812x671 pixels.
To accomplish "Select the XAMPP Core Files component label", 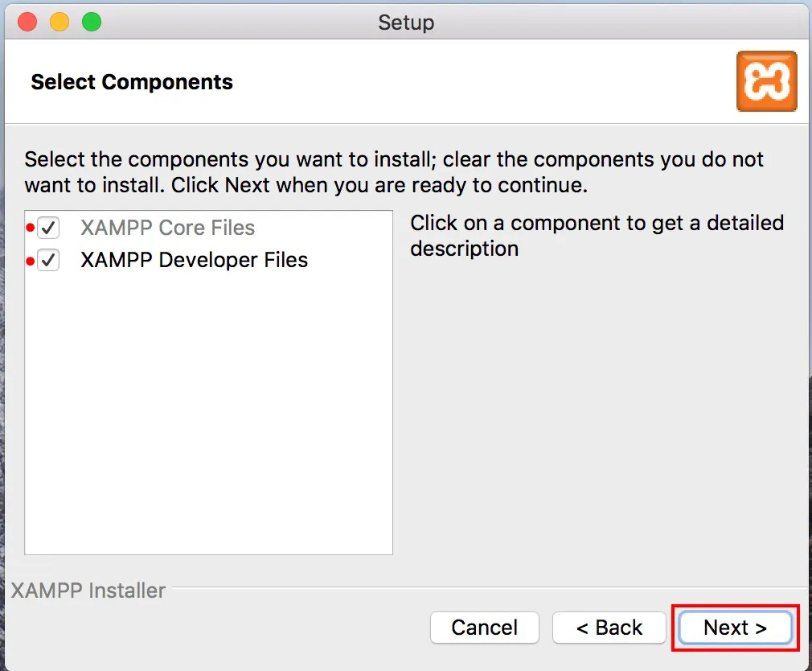I will pyautogui.click(x=168, y=228).
